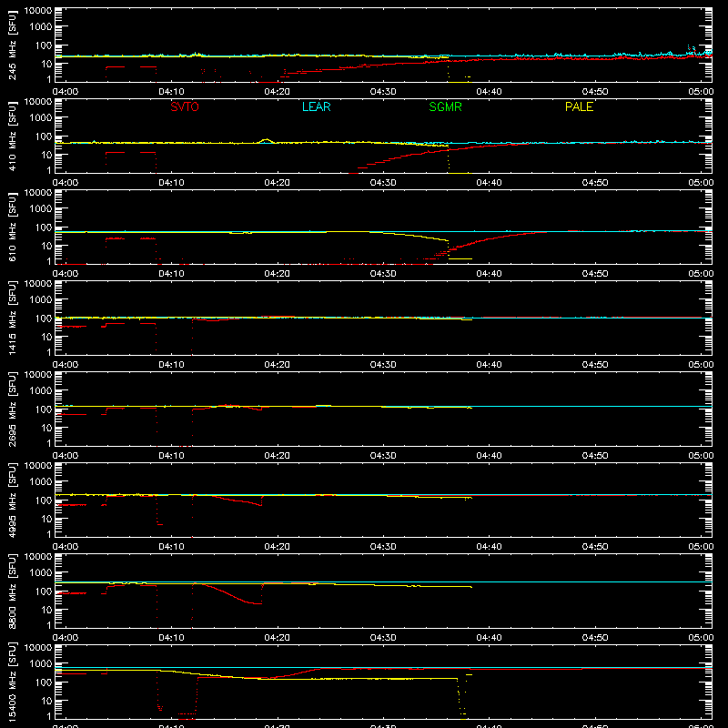Click 04:10 tick label below 2695 MHz panel
Screen dimensions: 728x728
pyautogui.click(x=171, y=456)
